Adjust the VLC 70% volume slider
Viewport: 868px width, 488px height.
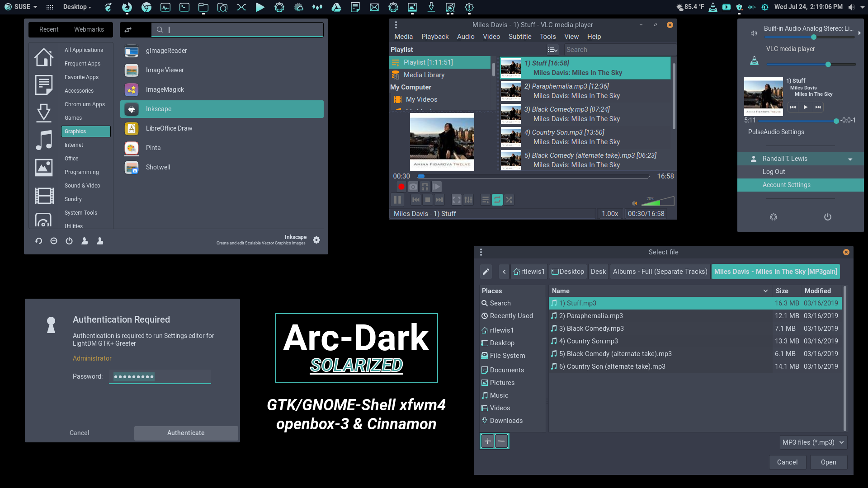tap(659, 201)
